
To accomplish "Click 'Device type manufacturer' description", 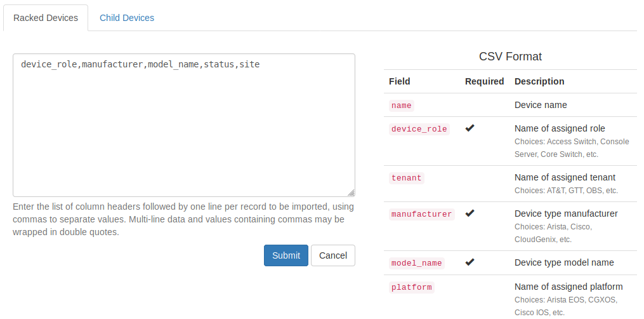I will point(566,214).
